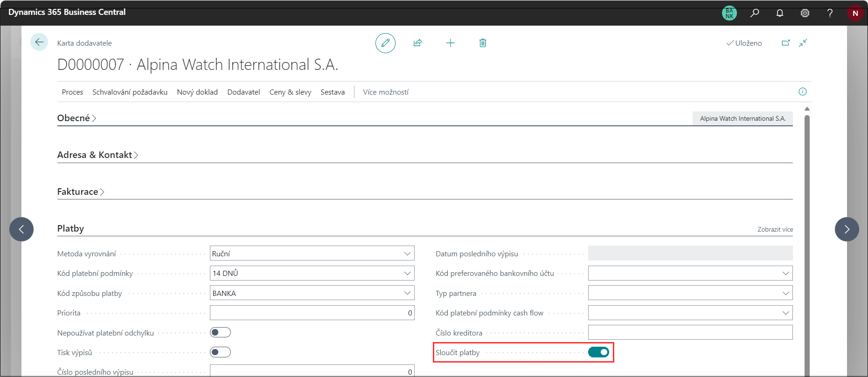Expand the Obecné section
Viewport: 868px width, 377px height.
pyautogui.click(x=76, y=118)
